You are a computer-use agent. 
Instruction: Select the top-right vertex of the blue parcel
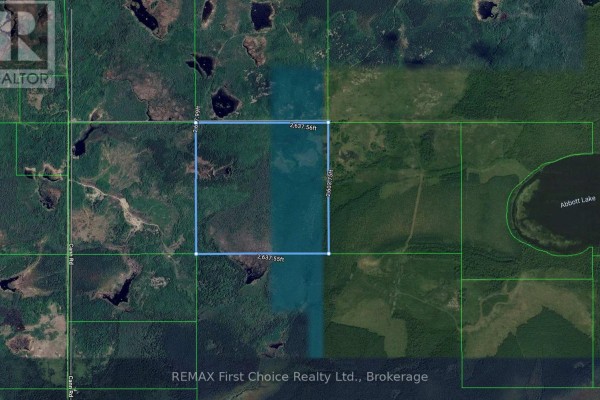(x=329, y=122)
